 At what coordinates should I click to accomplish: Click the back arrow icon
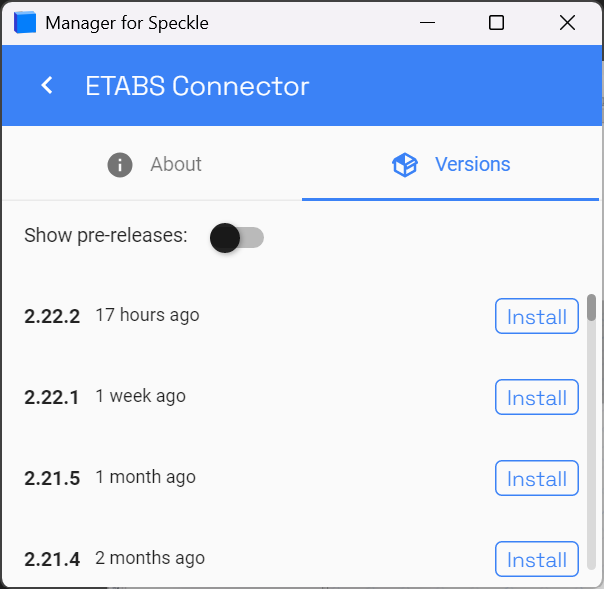click(47, 86)
